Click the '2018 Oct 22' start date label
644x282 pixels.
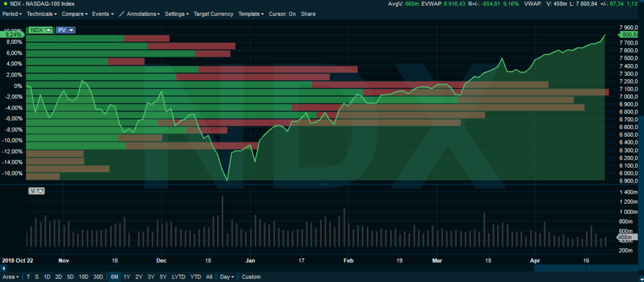[17, 260]
